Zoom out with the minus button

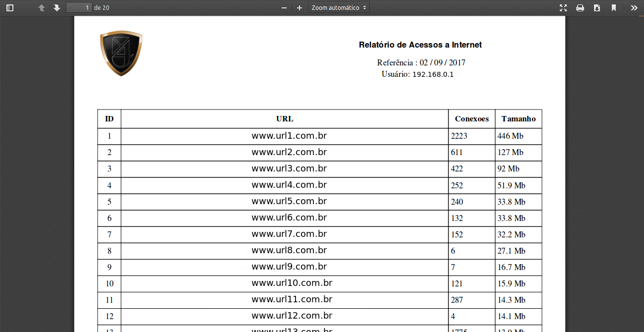click(284, 8)
